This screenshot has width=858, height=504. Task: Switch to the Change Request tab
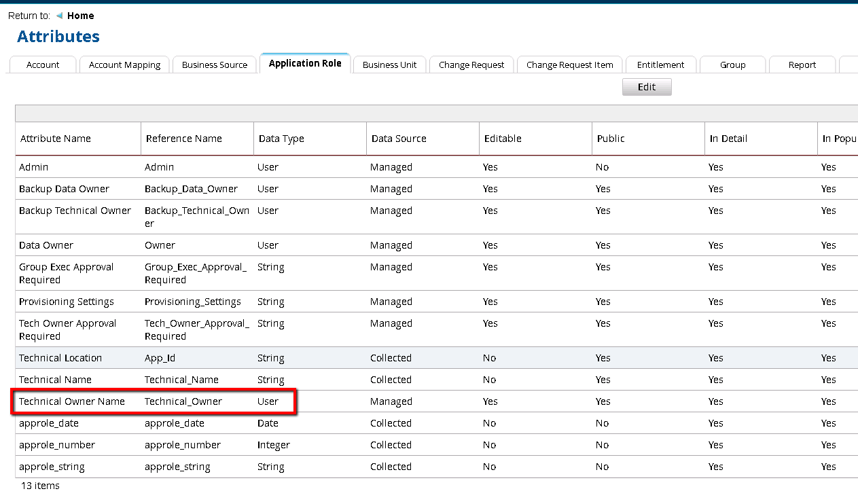(x=471, y=65)
